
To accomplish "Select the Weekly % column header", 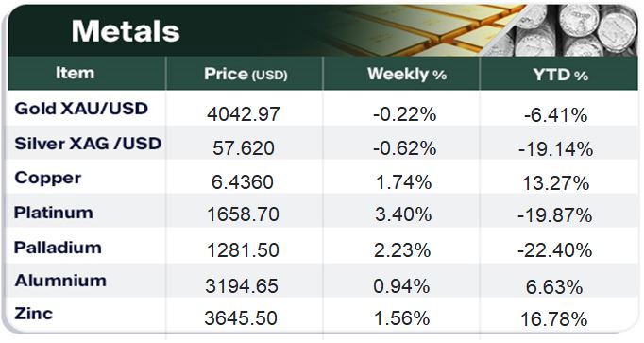I will [407, 75].
